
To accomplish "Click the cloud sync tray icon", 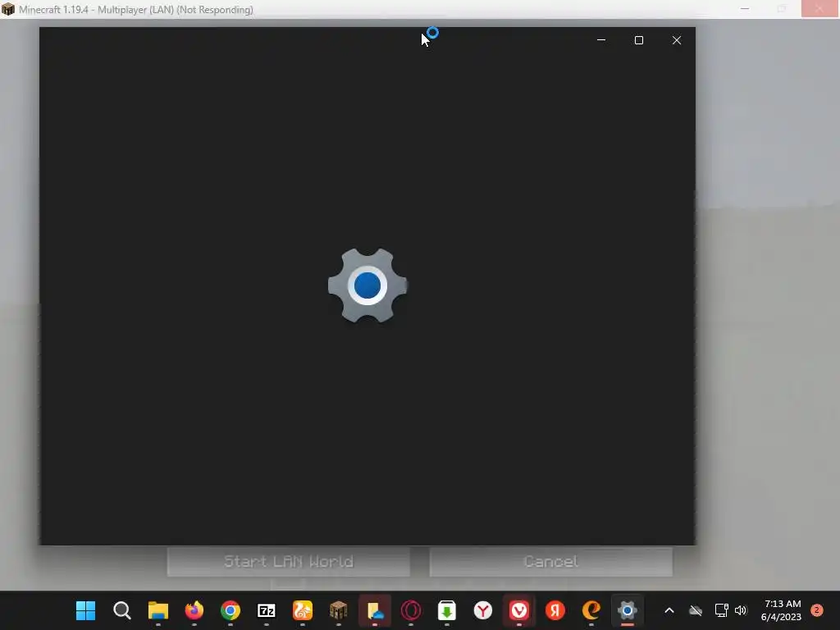I will 696,610.
